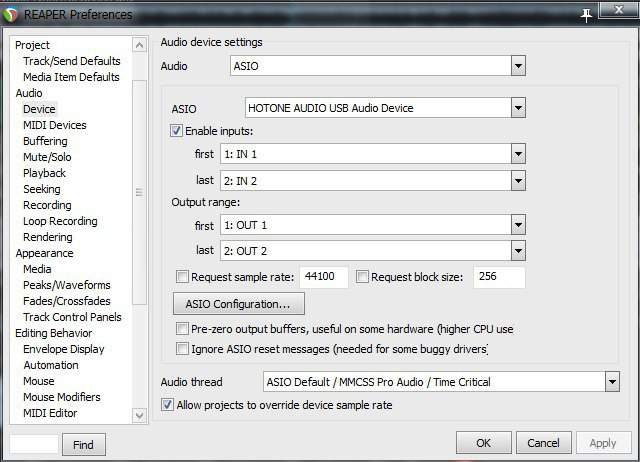Open Recording preferences page

47,205
